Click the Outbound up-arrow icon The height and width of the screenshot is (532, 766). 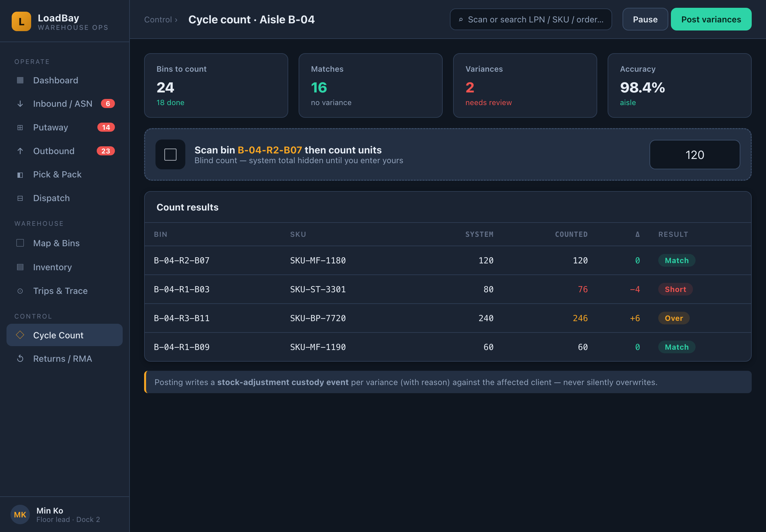point(20,151)
